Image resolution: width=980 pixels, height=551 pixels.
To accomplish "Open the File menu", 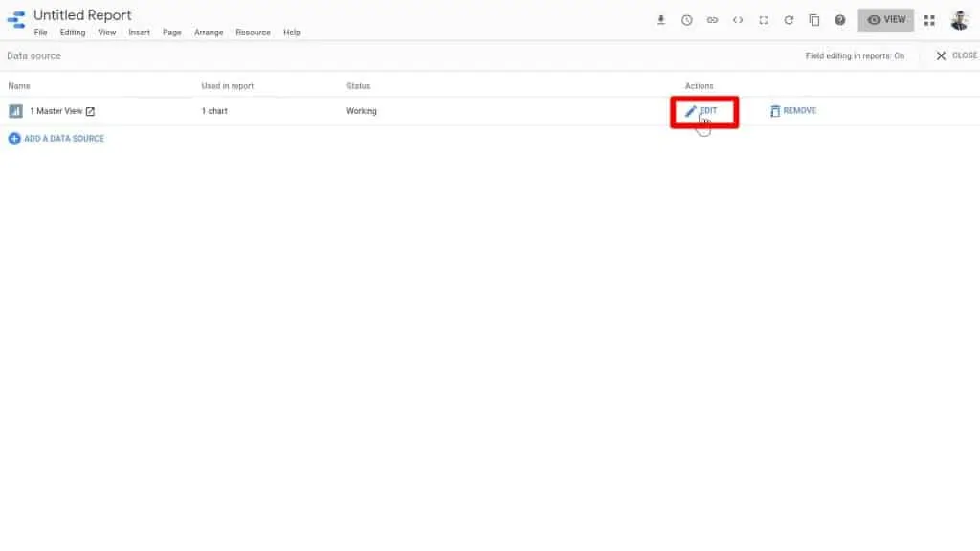I will coord(40,32).
